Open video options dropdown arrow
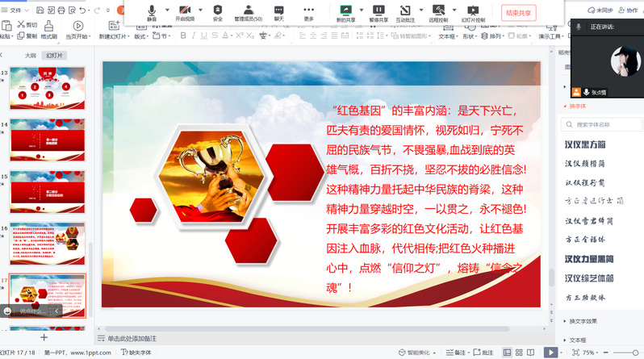The width and height of the screenshot is (644, 359). [x=200, y=10]
